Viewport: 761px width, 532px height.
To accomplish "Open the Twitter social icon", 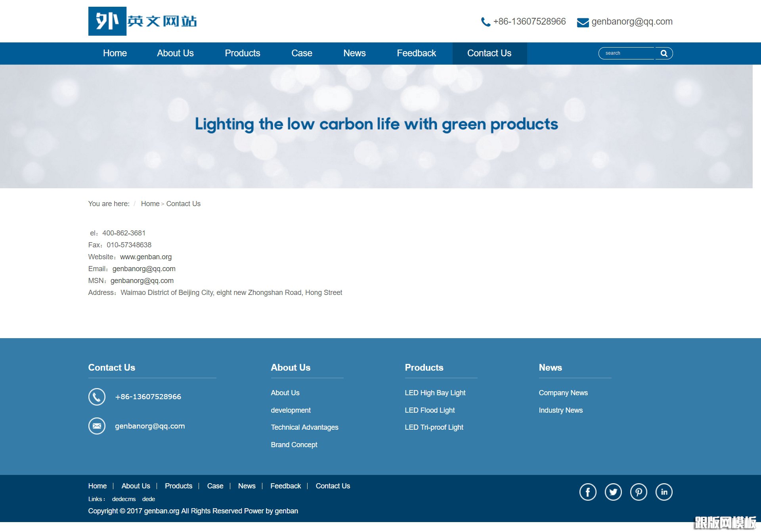I will click(x=613, y=492).
